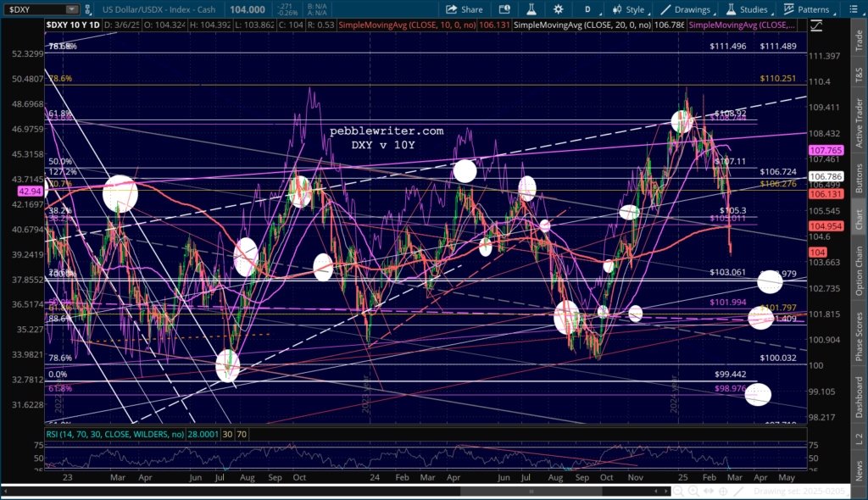Viewport: 868px width, 500px height.
Task: Open the L2 sidebar tab
Action: [859, 438]
